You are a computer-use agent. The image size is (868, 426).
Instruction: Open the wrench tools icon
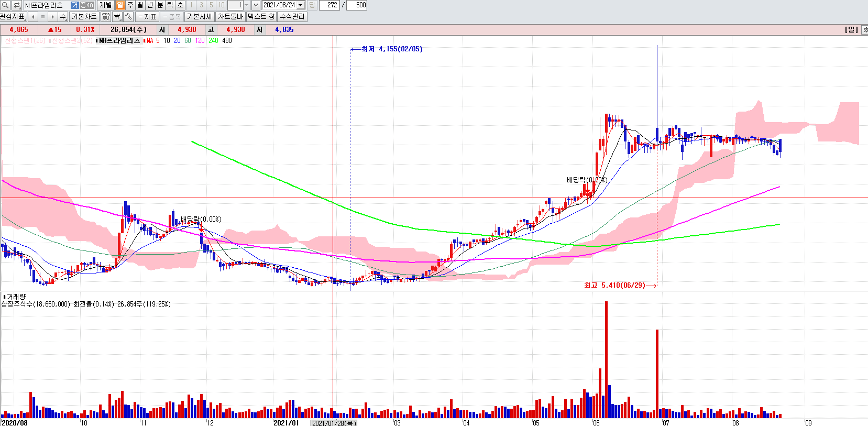pos(128,17)
